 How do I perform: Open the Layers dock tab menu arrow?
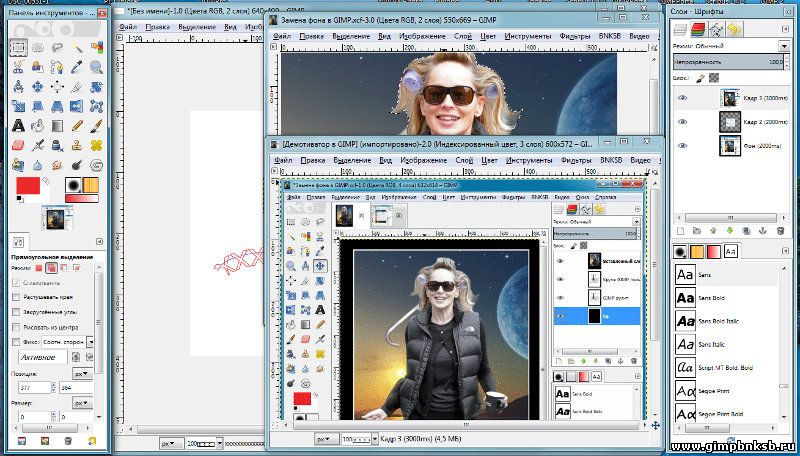[x=785, y=30]
